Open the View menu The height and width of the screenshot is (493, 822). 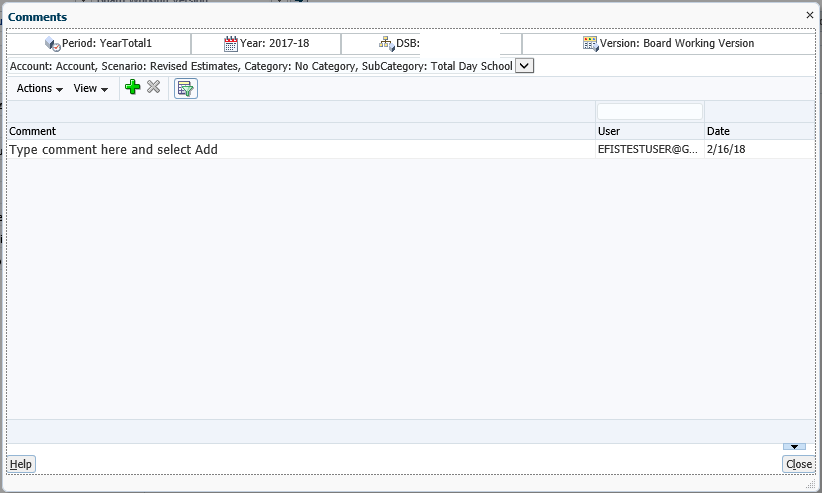[91, 89]
